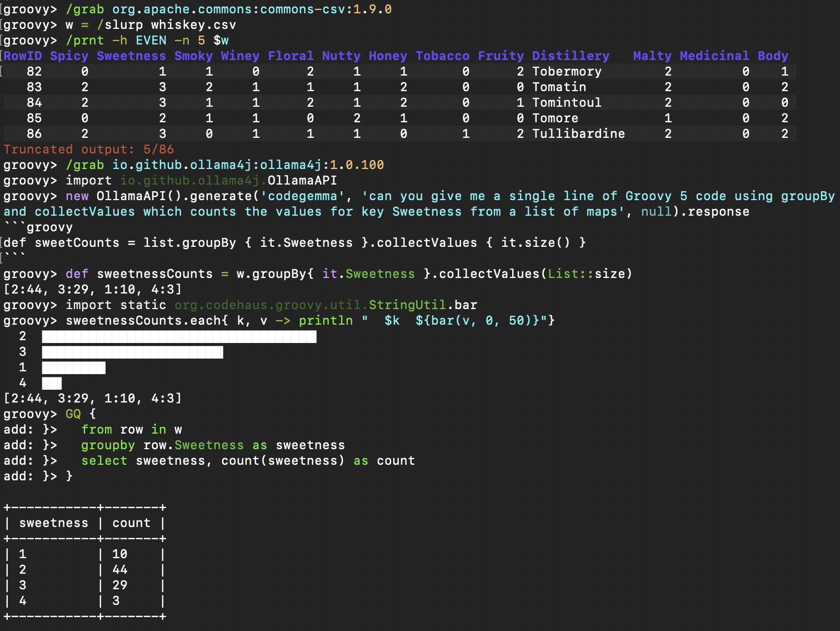Click the shortest white bar for value 4
This screenshot has width=840, height=631.
(52, 383)
